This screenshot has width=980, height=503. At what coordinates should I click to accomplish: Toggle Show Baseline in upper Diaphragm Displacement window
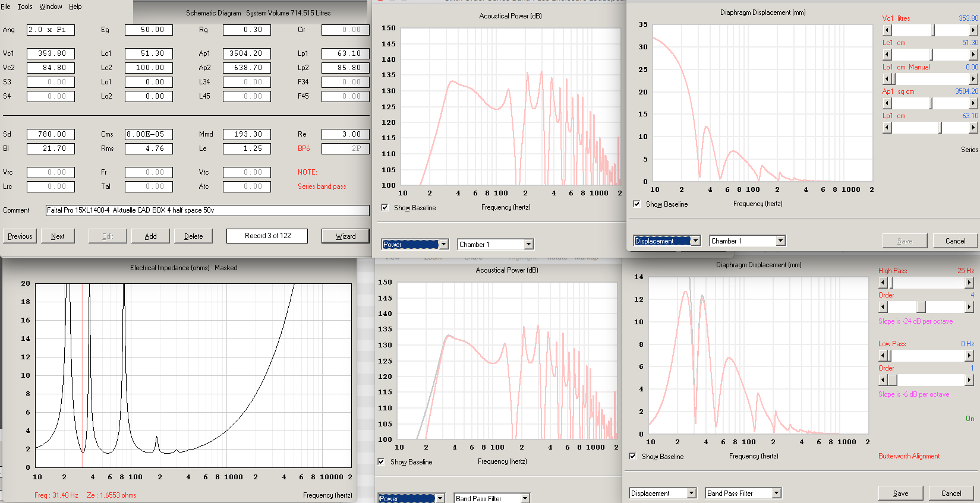click(636, 204)
